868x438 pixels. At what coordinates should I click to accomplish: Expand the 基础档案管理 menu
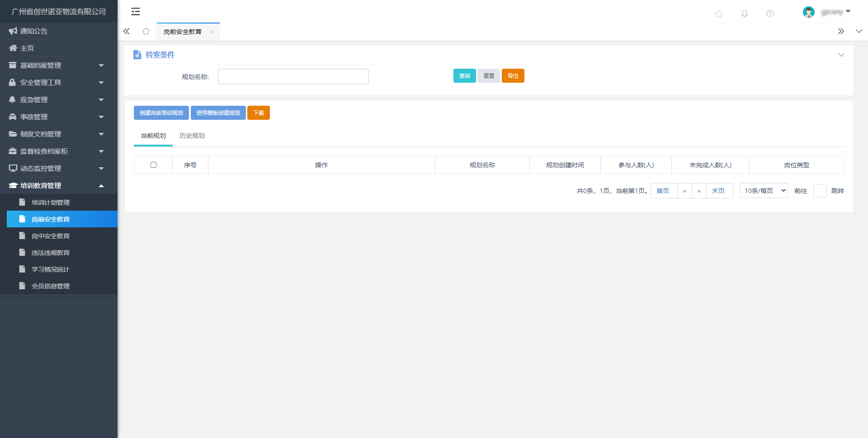[58, 66]
